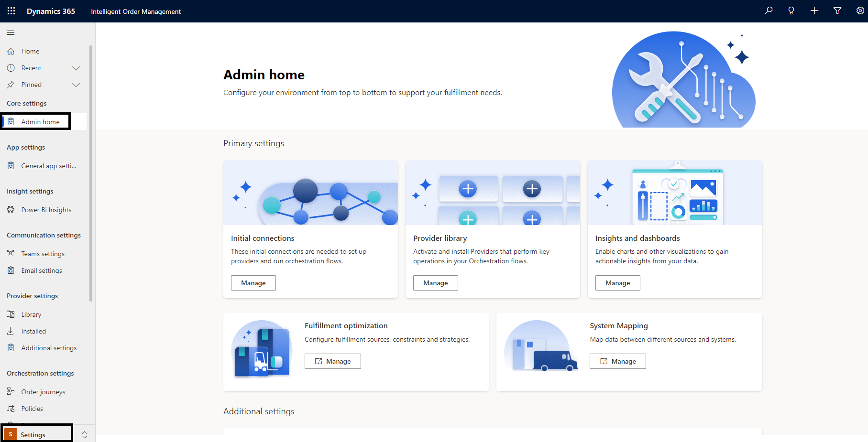Collapse the sidebar with the hamburger icon
The image size is (868, 442).
tap(10, 32)
